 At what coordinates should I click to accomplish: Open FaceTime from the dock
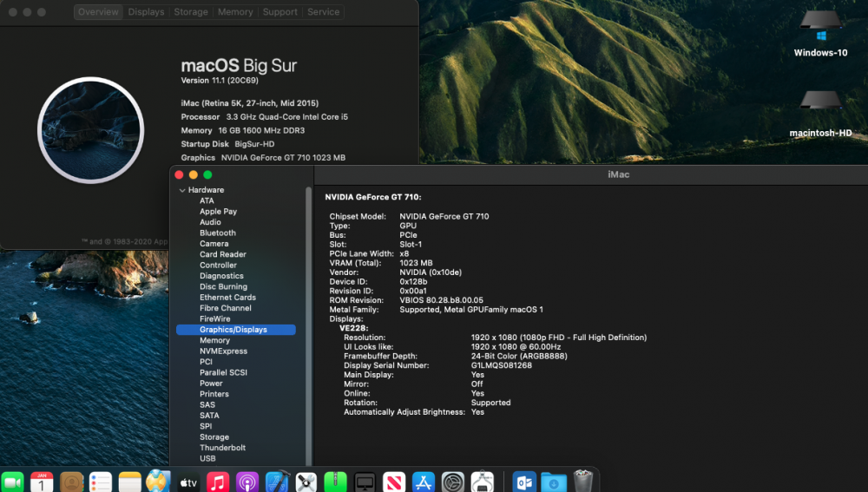click(12, 482)
